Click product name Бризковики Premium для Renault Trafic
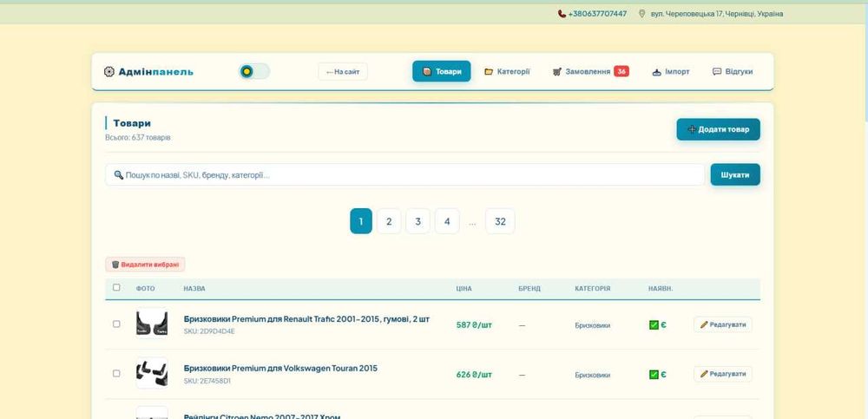Image resolution: width=868 pixels, height=419 pixels. tap(306, 319)
